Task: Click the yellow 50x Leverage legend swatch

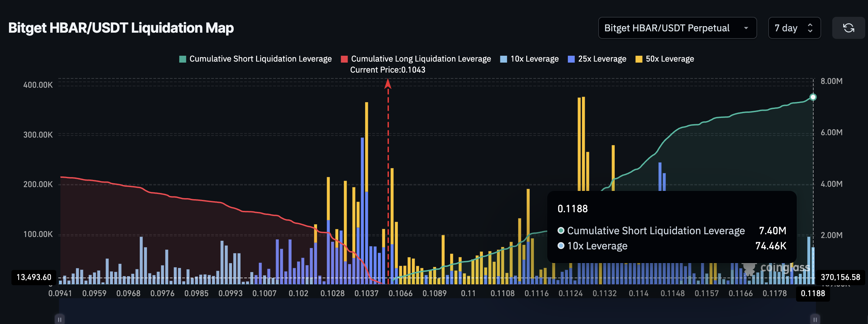Action: [638, 58]
